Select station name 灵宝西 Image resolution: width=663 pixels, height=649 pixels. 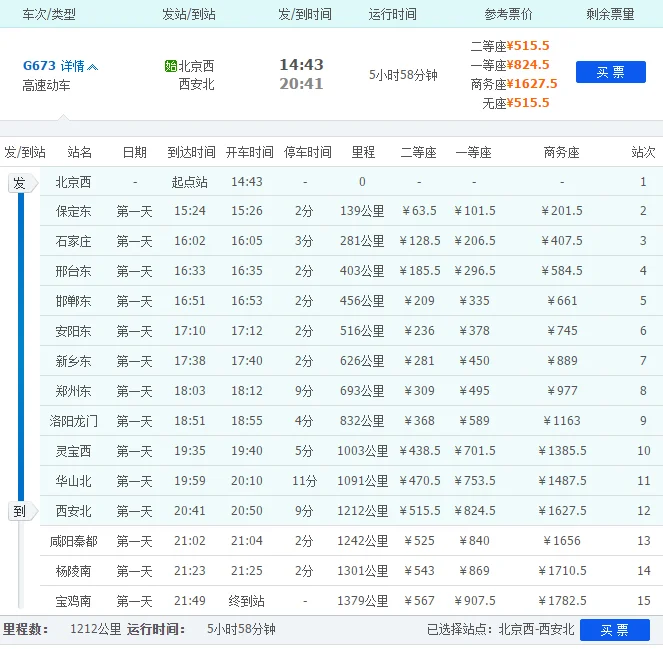click(73, 451)
